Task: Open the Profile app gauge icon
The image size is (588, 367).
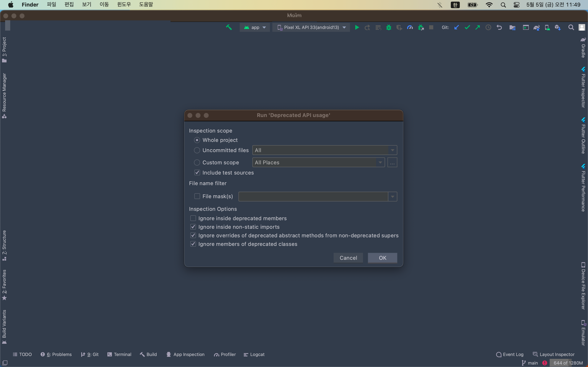Action: [410, 28]
